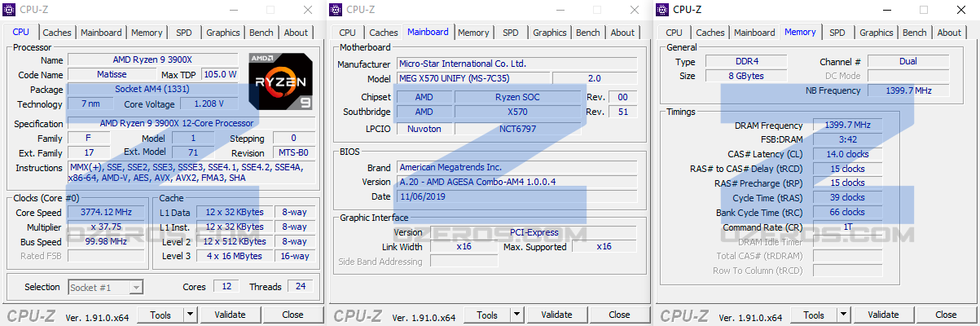Click Close button in the CPU window
This screenshot has width=980, height=326.
click(292, 315)
